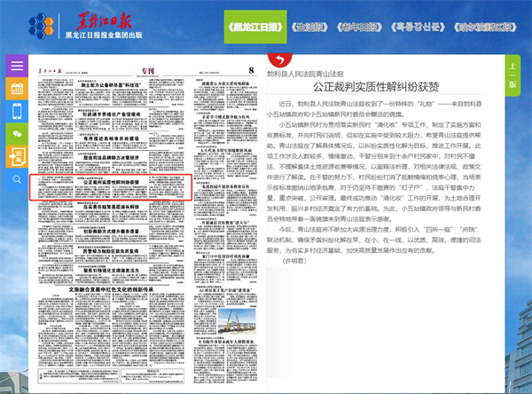Click the blue magnifier search icon
Viewport: 532px width, 394px height.
(x=17, y=180)
